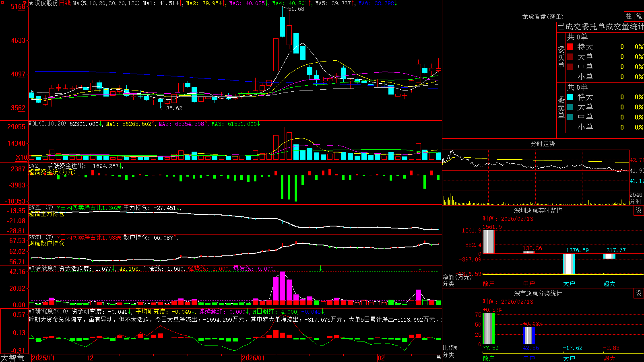Click the 2025/11 date marker on time axis
644x362 pixels.
pos(43,358)
